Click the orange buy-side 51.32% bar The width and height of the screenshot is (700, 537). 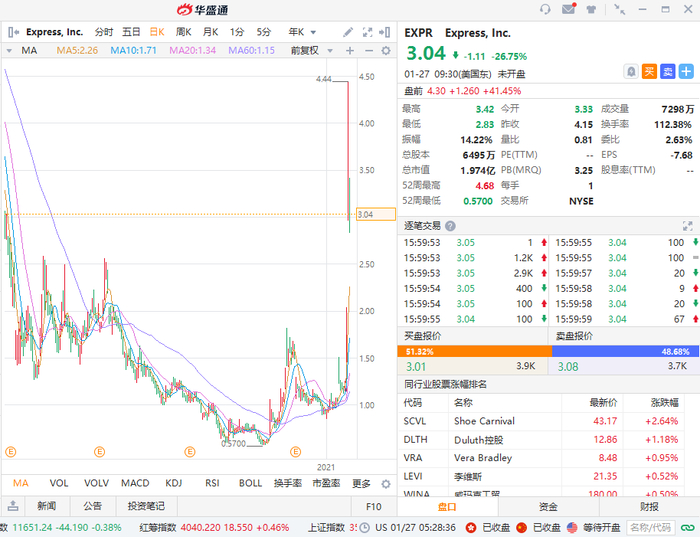pos(475,351)
